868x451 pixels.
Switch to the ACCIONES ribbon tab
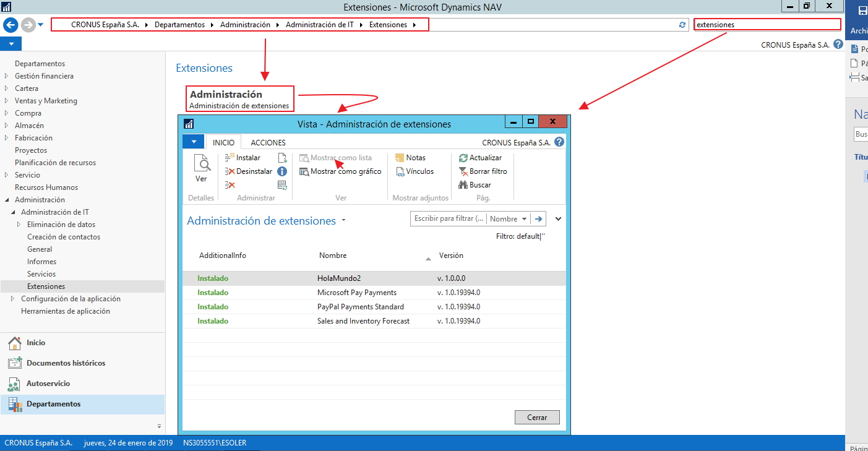pos(268,142)
